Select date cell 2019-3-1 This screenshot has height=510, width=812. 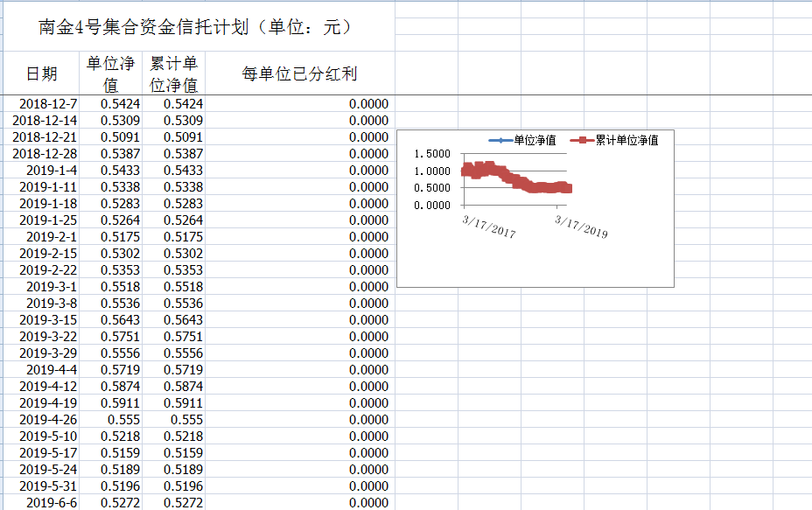[41, 286]
